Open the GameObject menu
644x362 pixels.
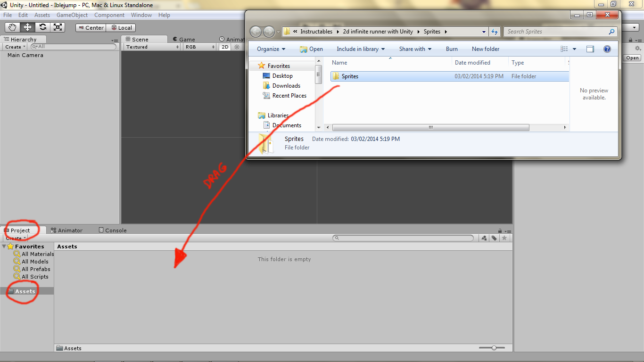pos(73,15)
